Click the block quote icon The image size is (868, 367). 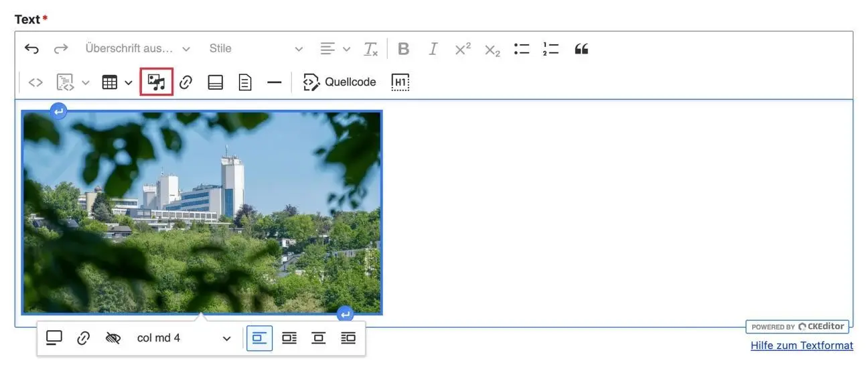click(581, 49)
